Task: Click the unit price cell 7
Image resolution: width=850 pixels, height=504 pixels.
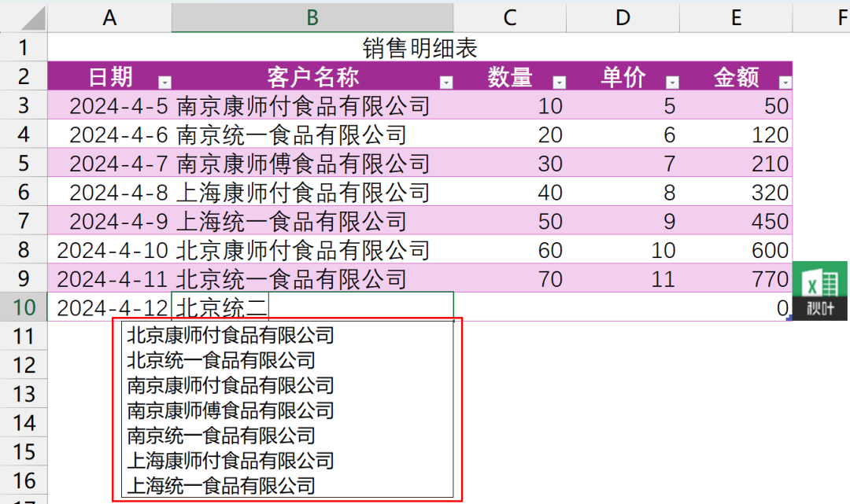Action: pos(623,163)
